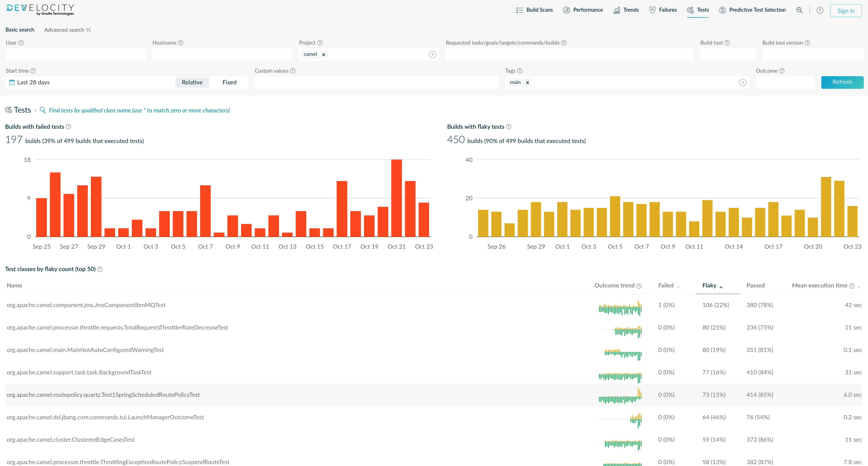
Task: Clear all values in Project field
Action: pos(433,55)
